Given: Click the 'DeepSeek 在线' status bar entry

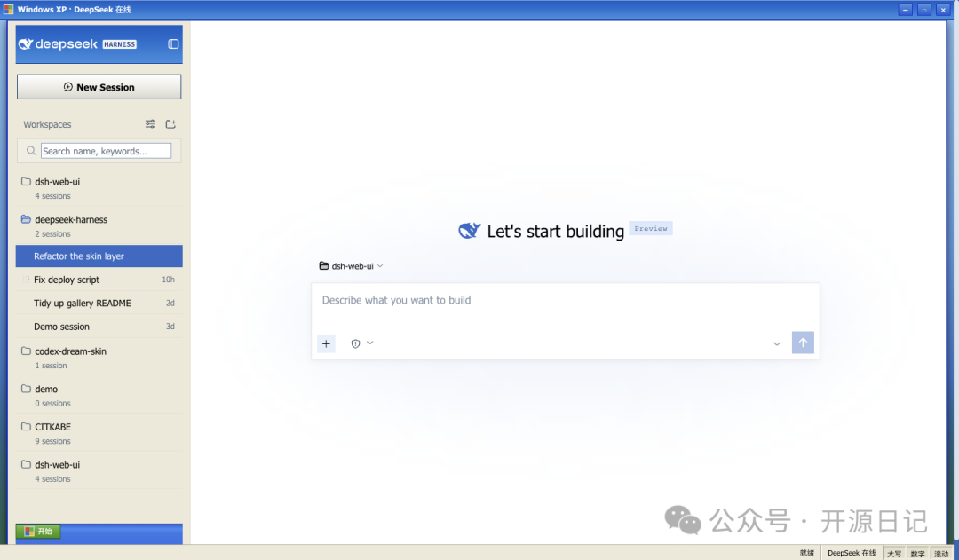Looking at the screenshot, I should (852, 553).
